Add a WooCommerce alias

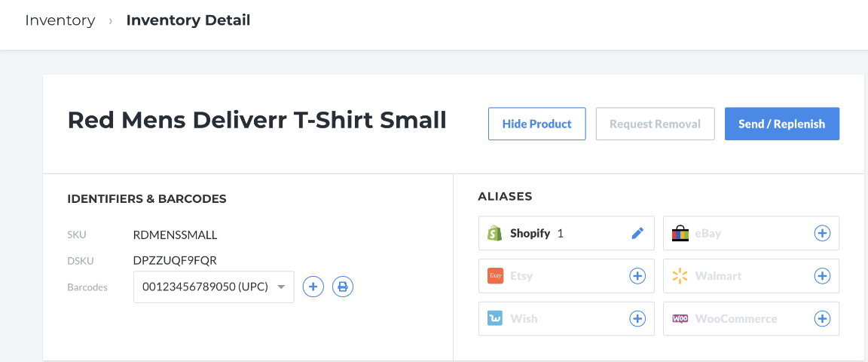(822, 319)
